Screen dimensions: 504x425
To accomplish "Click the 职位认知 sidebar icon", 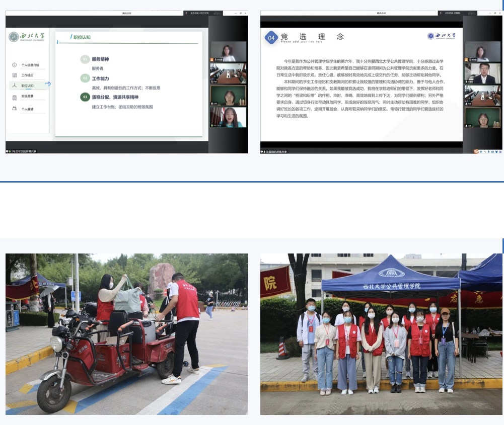I will (14, 86).
